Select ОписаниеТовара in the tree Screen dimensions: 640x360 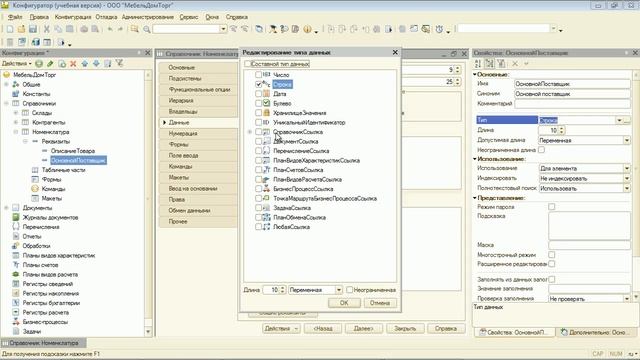73,151
